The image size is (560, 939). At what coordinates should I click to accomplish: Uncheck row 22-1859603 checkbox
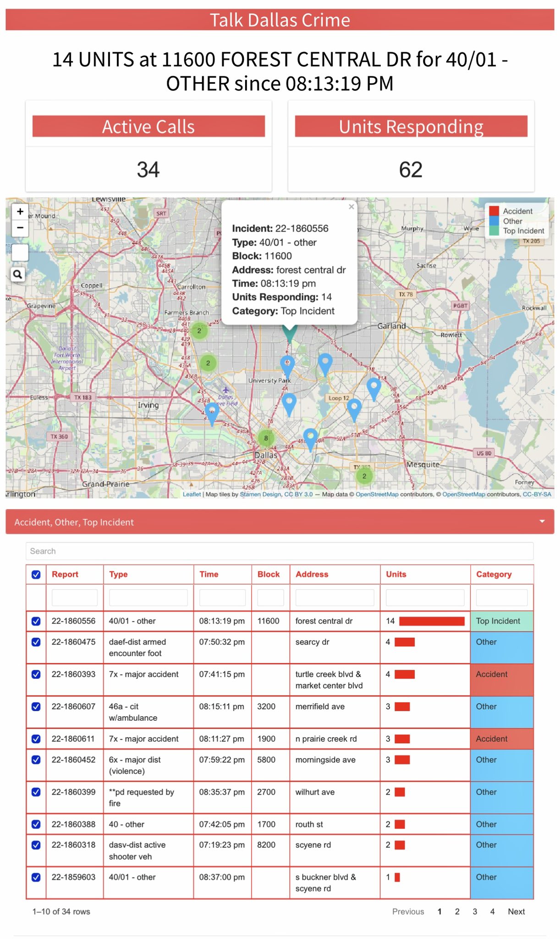[x=36, y=877]
